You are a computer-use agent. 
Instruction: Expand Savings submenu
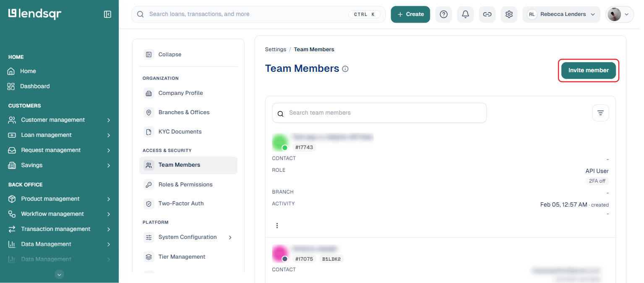pos(109,165)
